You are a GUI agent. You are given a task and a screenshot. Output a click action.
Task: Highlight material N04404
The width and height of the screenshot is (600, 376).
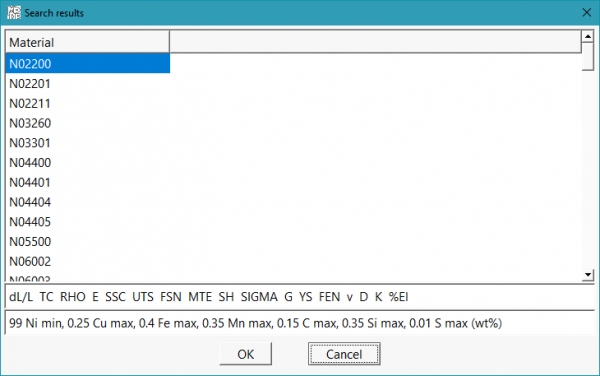pyautogui.click(x=88, y=202)
